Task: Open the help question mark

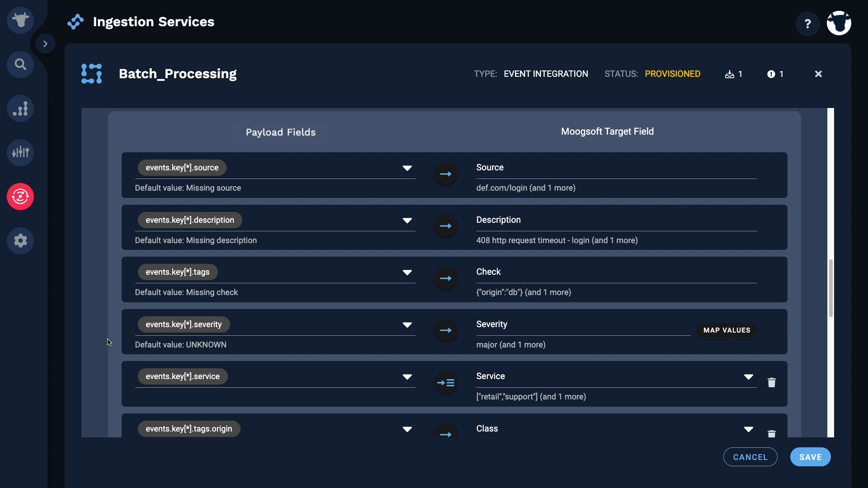Action: (x=808, y=23)
